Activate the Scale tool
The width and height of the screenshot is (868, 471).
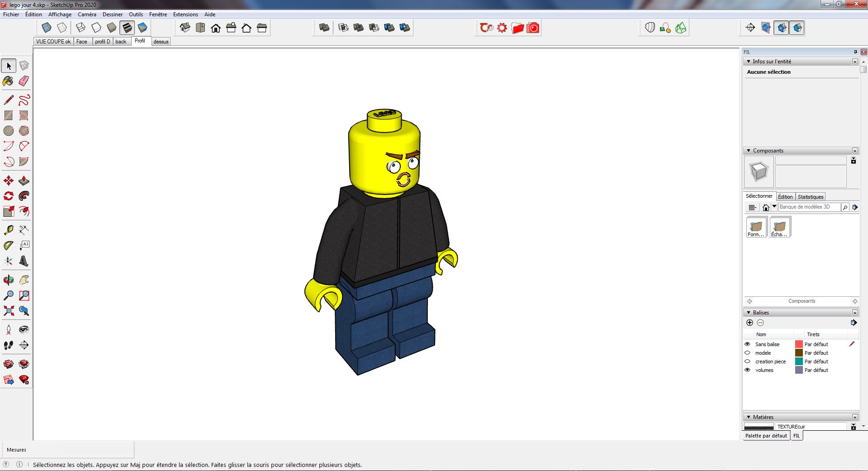9,211
